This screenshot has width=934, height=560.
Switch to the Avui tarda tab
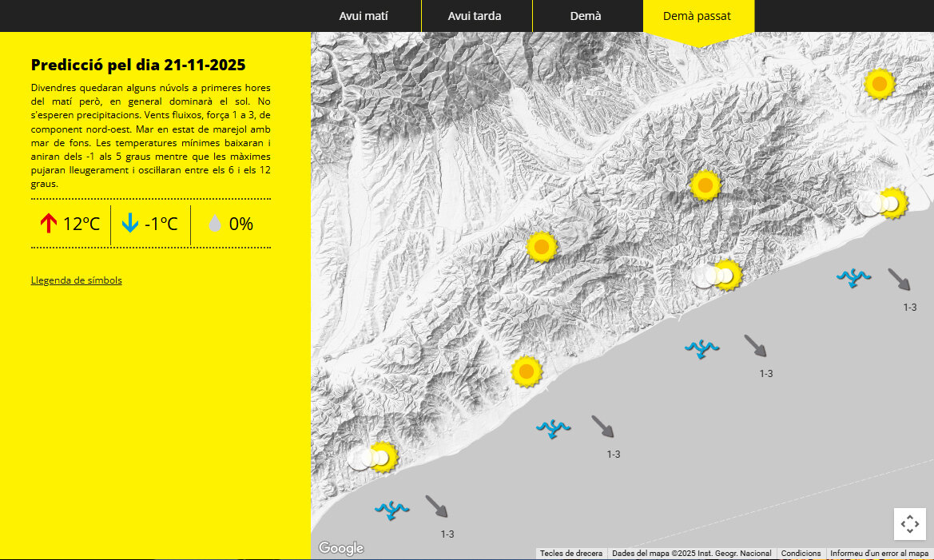tap(475, 16)
